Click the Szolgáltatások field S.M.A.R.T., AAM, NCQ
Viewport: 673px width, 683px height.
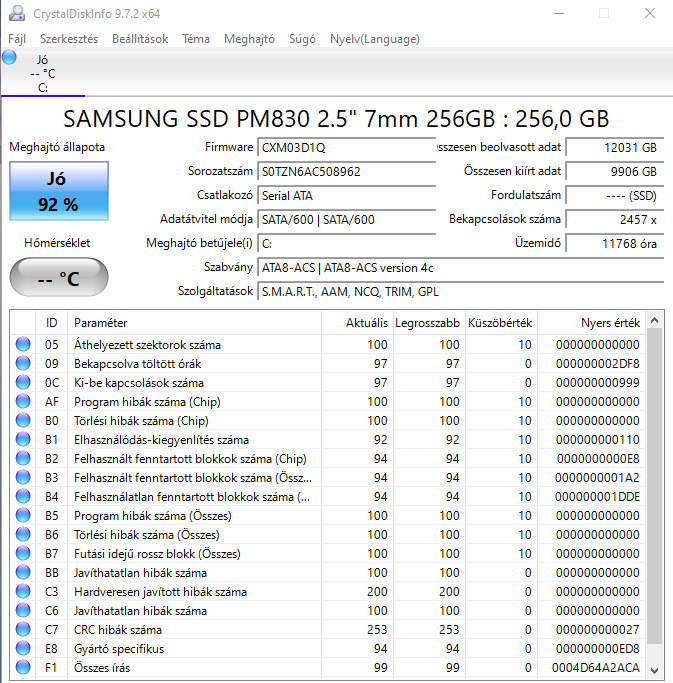point(460,291)
